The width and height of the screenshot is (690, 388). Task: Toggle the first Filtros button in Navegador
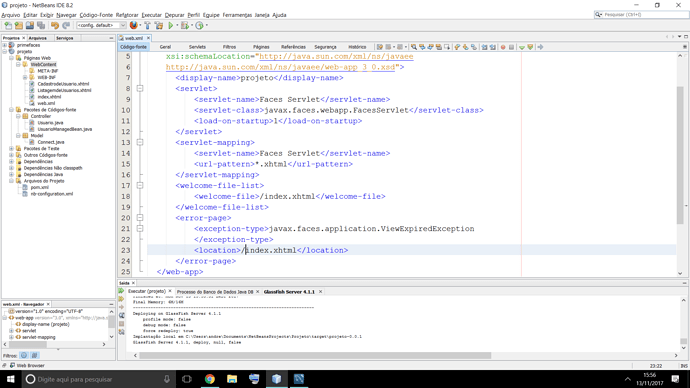click(x=24, y=355)
